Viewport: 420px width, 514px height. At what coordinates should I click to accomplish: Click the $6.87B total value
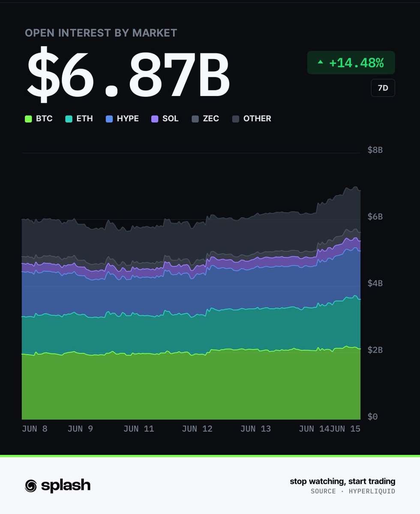pyautogui.click(x=128, y=75)
